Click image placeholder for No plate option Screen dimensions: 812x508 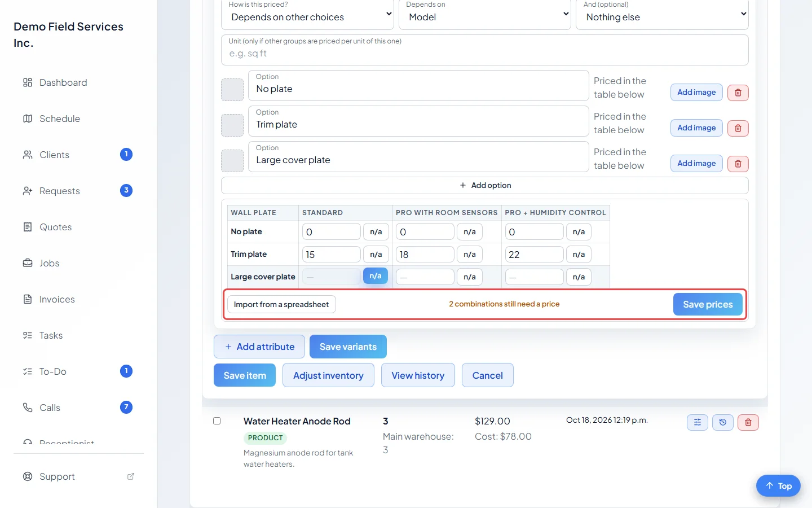pos(232,90)
